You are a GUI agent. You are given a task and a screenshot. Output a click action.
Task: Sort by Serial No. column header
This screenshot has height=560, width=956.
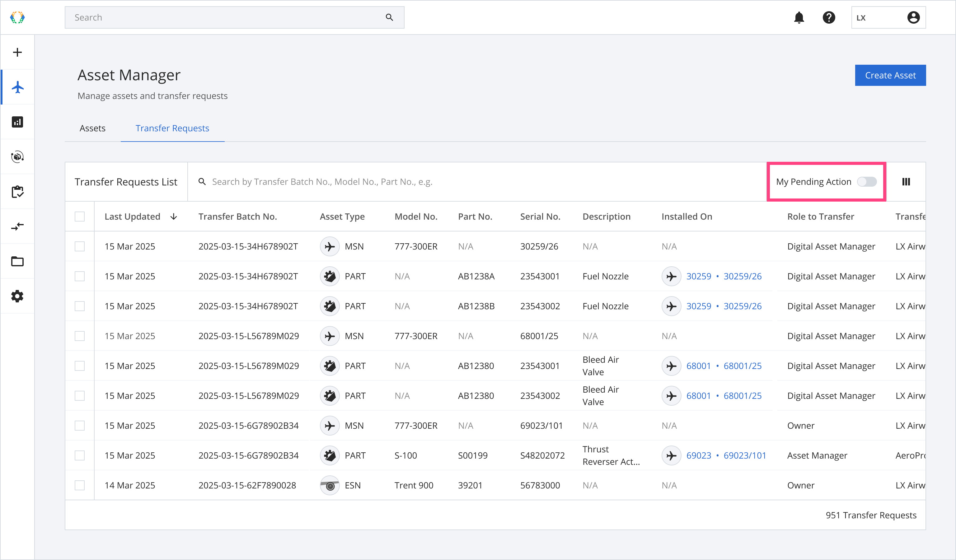tap(540, 217)
